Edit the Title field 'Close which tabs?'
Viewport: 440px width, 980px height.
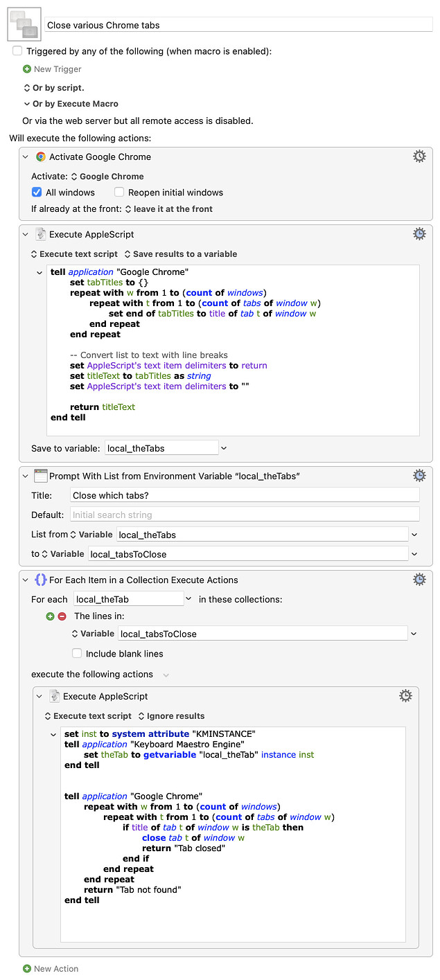tap(245, 495)
